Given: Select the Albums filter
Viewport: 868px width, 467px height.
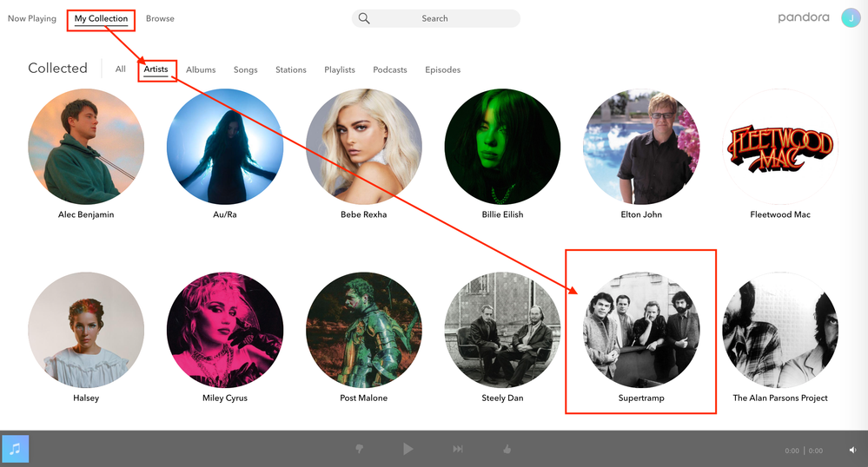Looking at the screenshot, I should pyautogui.click(x=201, y=69).
